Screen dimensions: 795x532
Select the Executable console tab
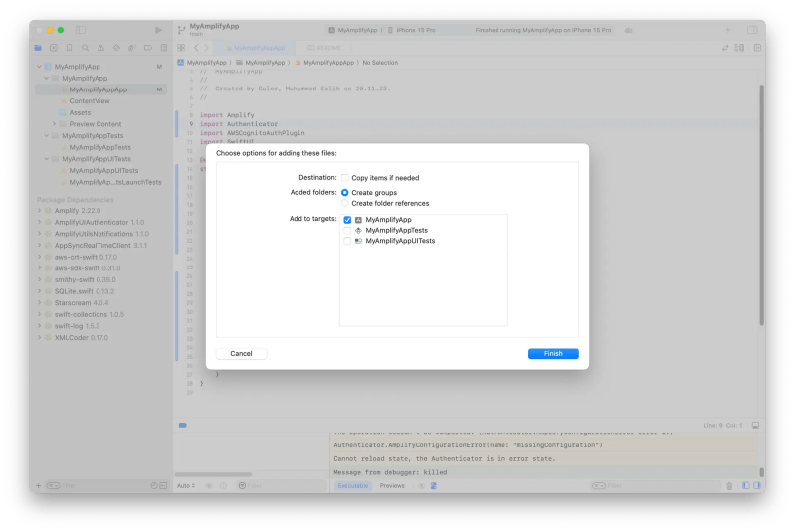pyautogui.click(x=353, y=486)
